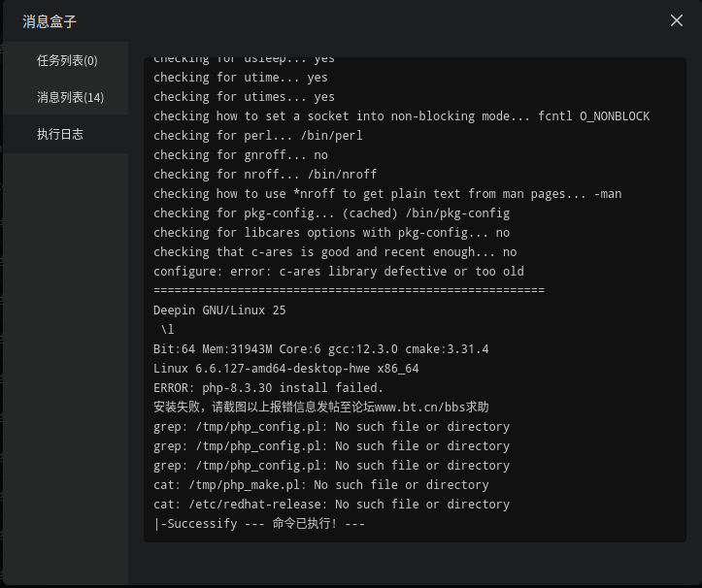Click the 'cat: /tmp/php_make.pl' error line
Viewport: 702px width, 588px height.
(321, 484)
